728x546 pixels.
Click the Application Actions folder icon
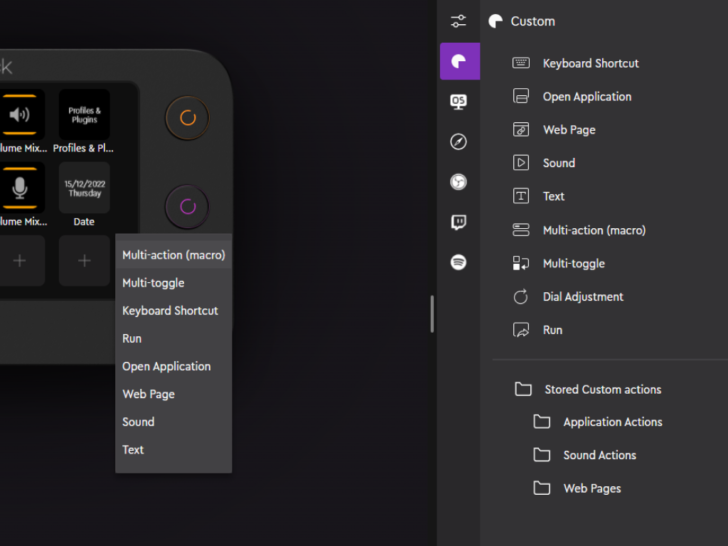pos(542,422)
